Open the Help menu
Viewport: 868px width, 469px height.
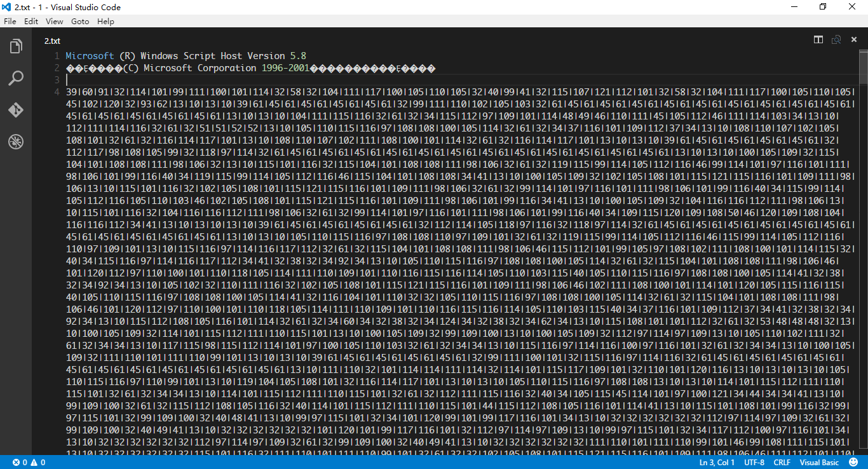coord(105,21)
